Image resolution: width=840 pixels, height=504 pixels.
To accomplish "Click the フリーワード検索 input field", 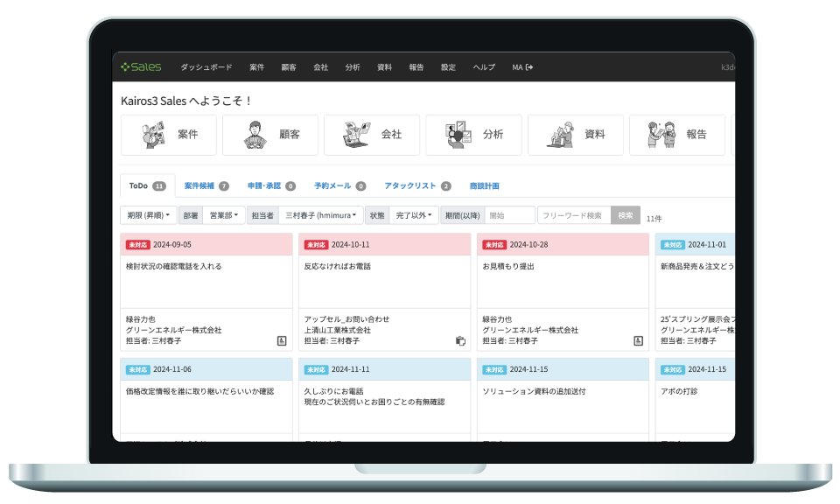I will click(x=573, y=215).
